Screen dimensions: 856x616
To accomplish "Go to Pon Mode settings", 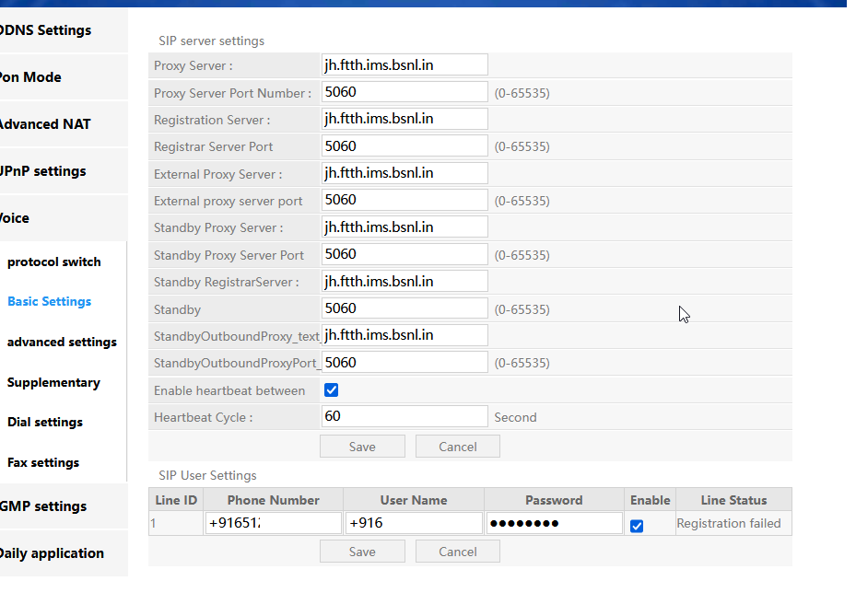I will pos(30,77).
